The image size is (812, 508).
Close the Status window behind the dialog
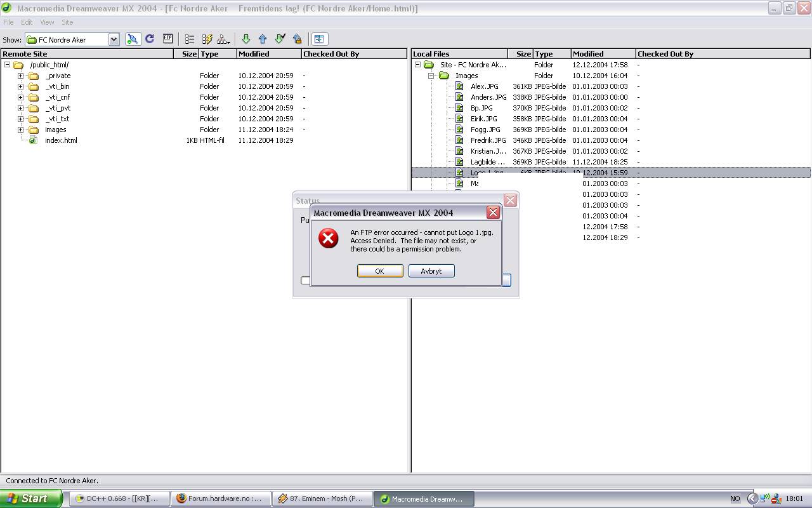click(510, 201)
